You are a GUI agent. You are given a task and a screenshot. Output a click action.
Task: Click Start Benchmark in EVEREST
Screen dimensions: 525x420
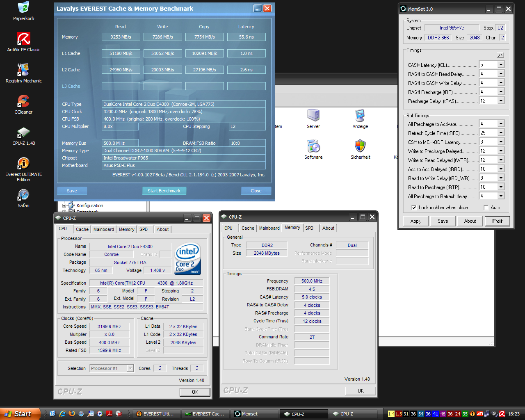(x=164, y=191)
